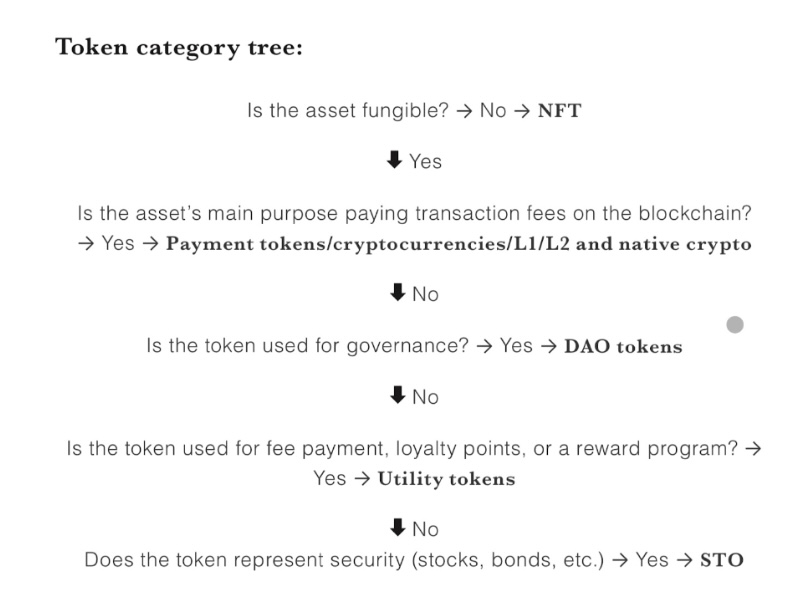Click the gray circle dot
This screenshot has width=792, height=594.
click(x=735, y=324)
